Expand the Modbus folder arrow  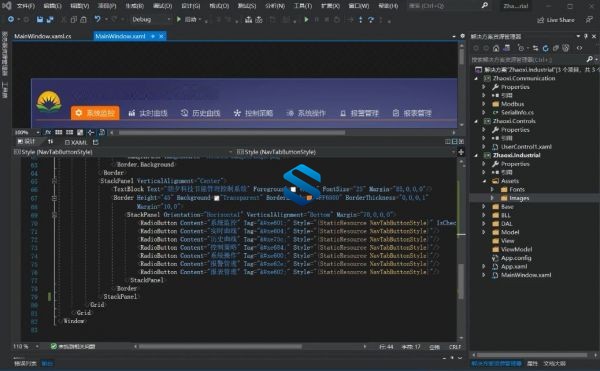484,104
